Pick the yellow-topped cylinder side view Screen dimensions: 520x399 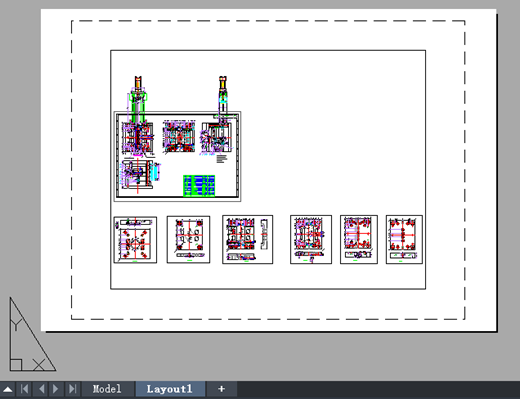tap(223, 97)
